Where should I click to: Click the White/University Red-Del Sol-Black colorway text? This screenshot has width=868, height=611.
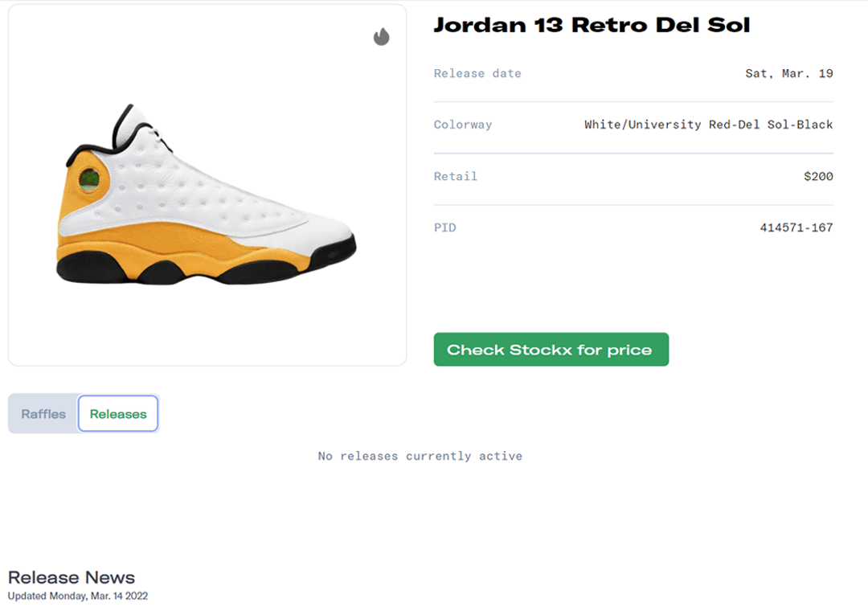tap(708, 125)
